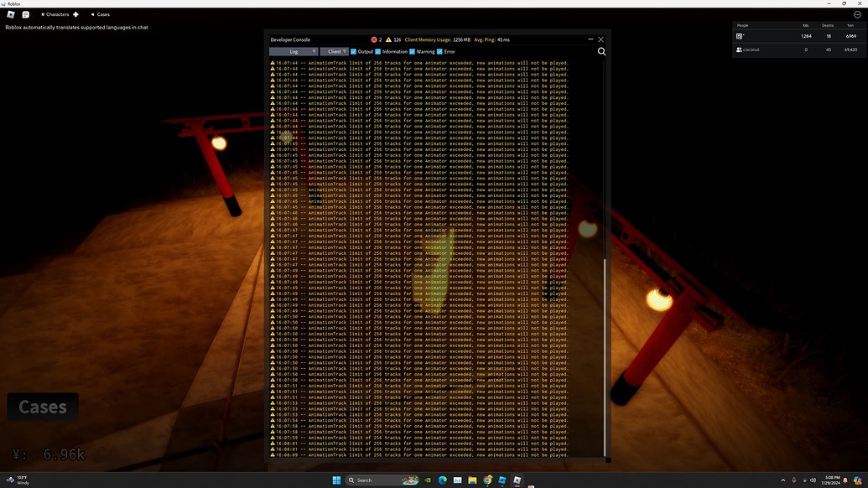The width and height of the screenshot is (868, 488).
Task: Click the yellow warning count indicator
Action: coord(389,39)
